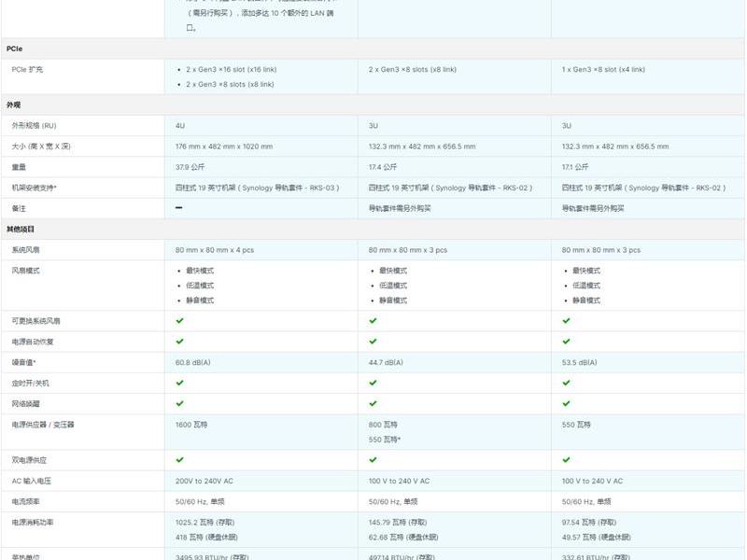Click the 机架安装支持* row label
The width and height of the screenshot is (747, 560).
click(34, 188)
